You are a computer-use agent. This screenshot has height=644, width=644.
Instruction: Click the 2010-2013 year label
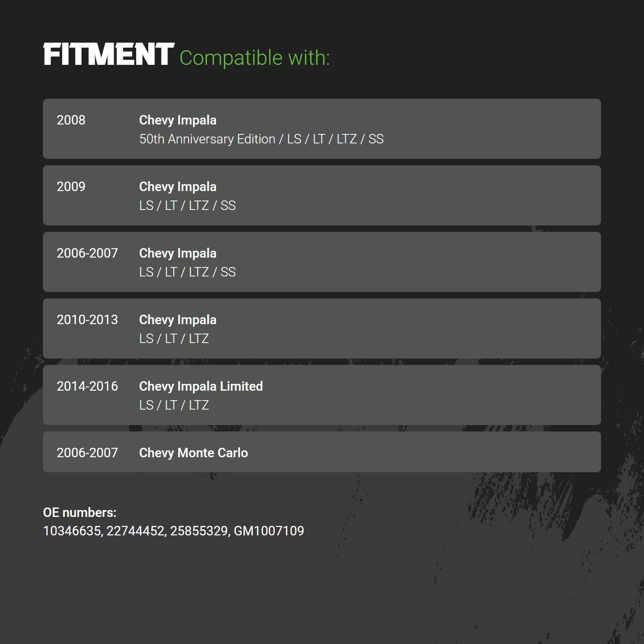87,320
